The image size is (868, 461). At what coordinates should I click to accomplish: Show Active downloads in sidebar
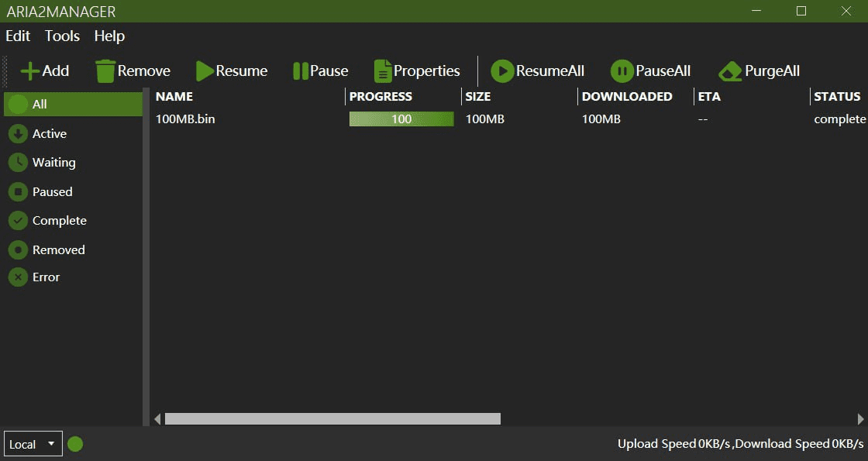tap(49, 134)
